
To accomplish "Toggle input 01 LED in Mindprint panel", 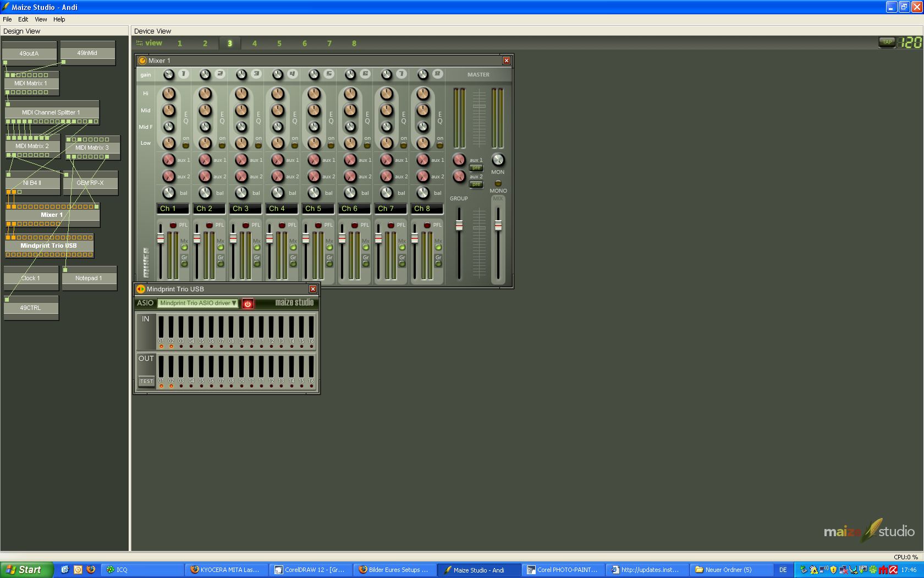I will pyautogui.click(x=161, y=347).
